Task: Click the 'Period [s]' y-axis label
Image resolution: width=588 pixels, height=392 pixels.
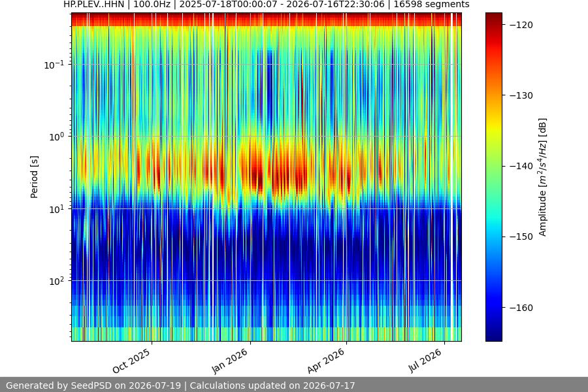Action: point(34,177)
